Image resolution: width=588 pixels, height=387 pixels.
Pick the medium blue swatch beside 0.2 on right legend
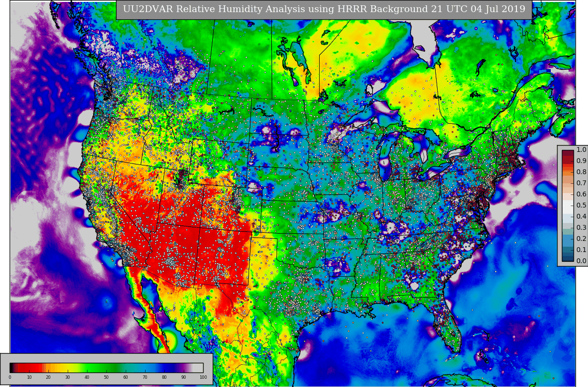pos(568,240)
